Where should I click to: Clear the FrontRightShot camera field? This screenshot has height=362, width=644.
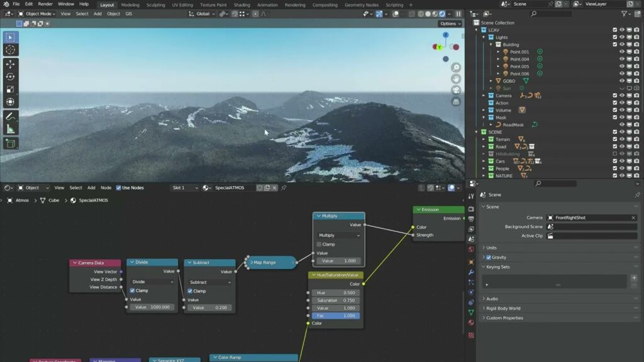(x=633, y=217)
